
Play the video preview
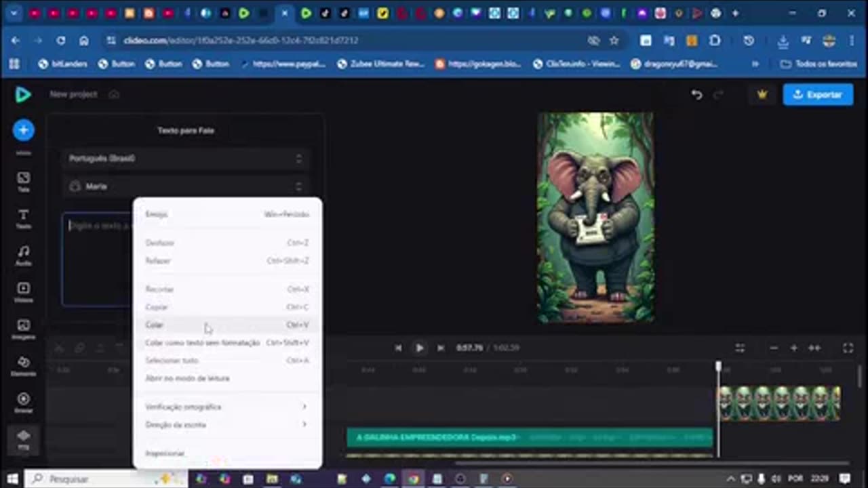coord(419,348)
